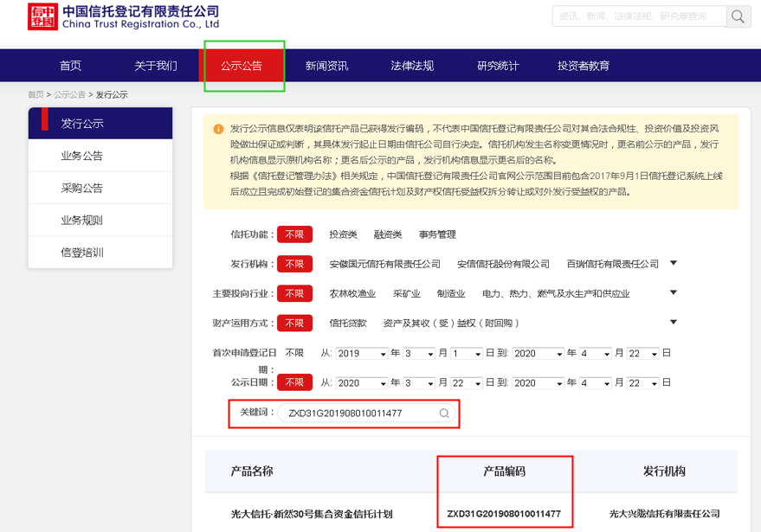This screenshot has width=761, height=532.
Task: Open registration start month dropdown
Action: 419,354
